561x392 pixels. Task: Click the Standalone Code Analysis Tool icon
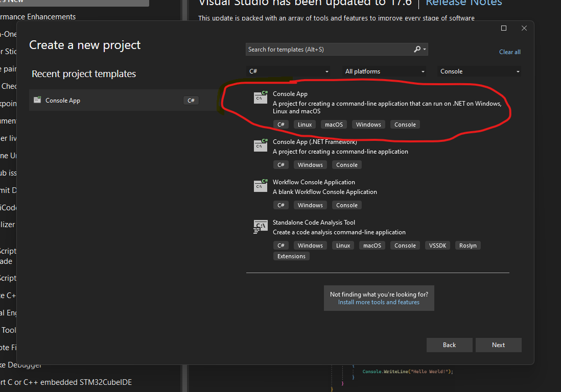coord(261,226)
